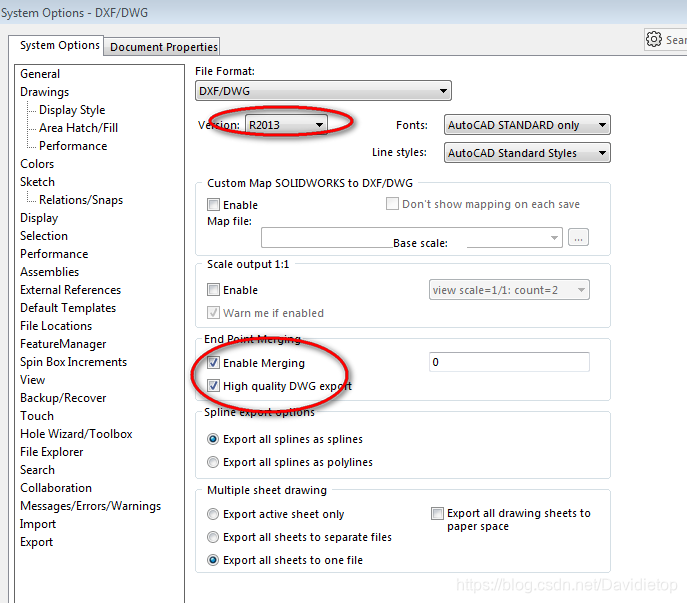Image resolution: width=687 pixels, height=603 pixels.
Task: Select Export all sheets to one file
Action: pyautogui.click(x=213, y=560)
